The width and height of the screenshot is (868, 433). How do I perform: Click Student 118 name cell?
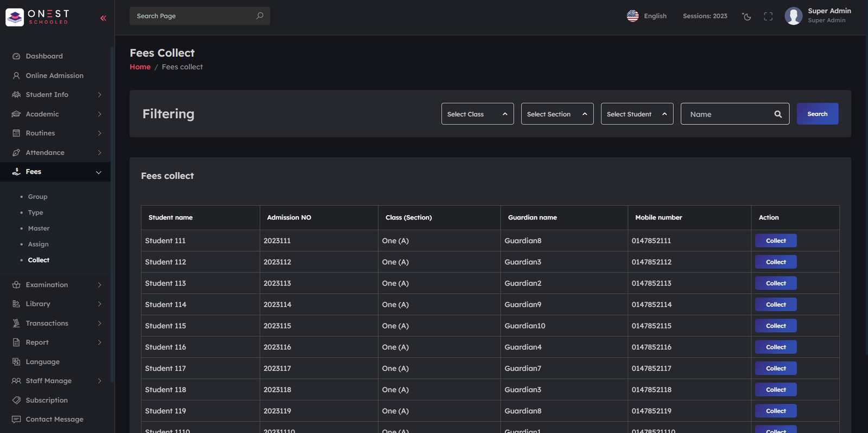tap(201, 390)
